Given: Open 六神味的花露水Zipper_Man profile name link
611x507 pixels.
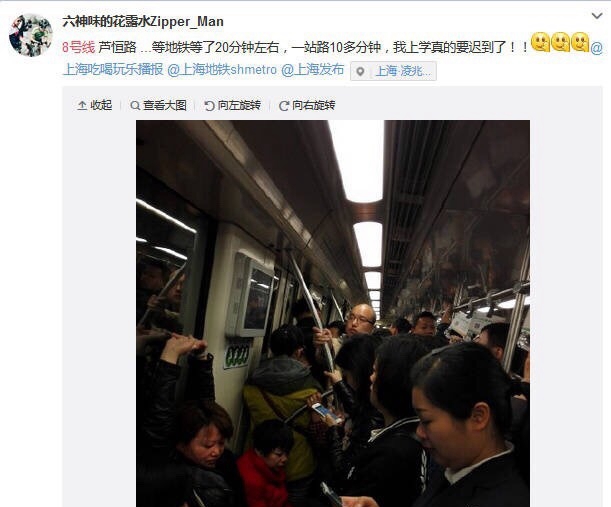Looking at the screenshot, I should (x=143, y=21).
